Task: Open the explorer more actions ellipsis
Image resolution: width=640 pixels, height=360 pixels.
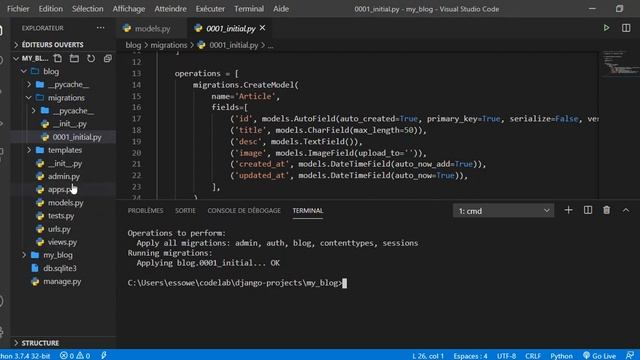Action: [x=100, y=28]
